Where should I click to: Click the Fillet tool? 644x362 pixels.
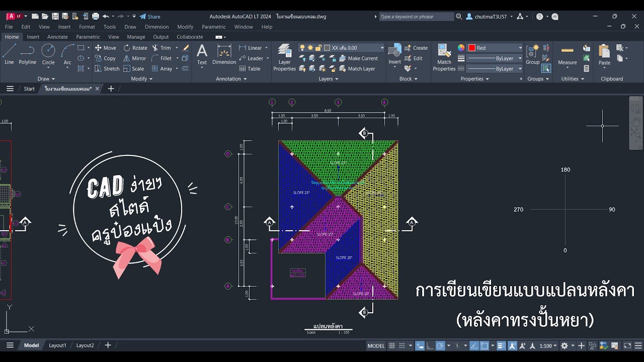pos(162,58)
